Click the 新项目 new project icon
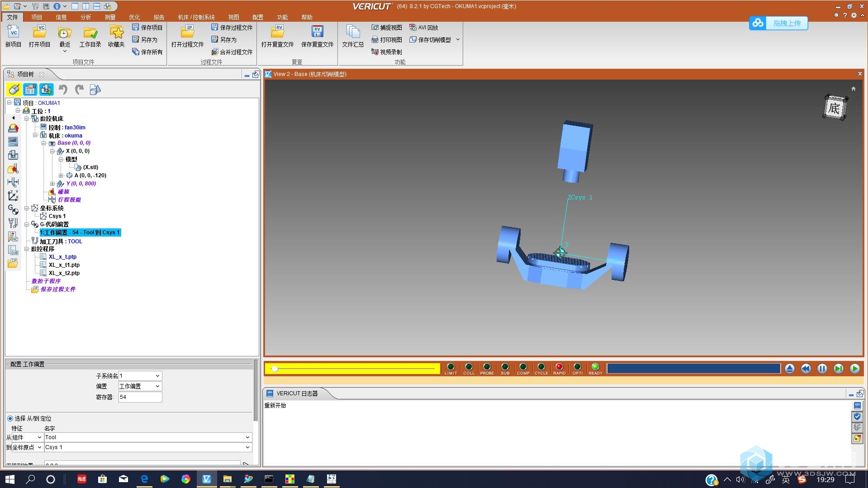Image resolution: width=868 pixels, height=488 pixels. coord(13,36)
